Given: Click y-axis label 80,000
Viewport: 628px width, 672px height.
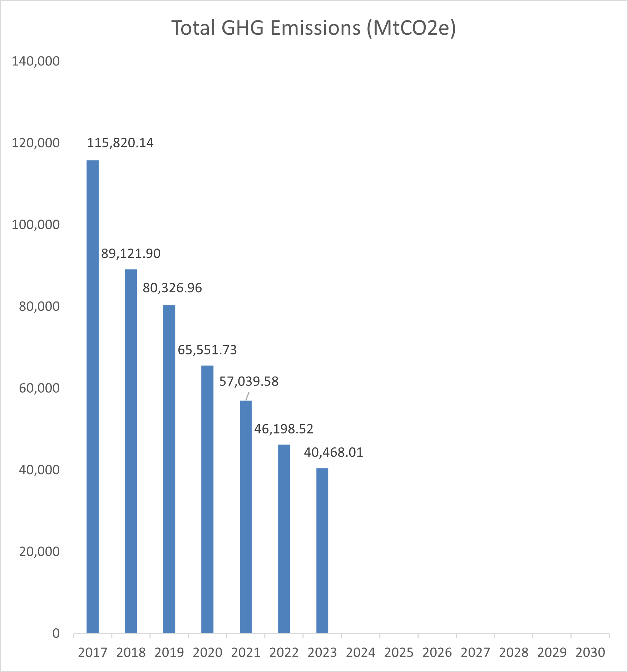Looking at the screenshot, I should coord(39,306).
